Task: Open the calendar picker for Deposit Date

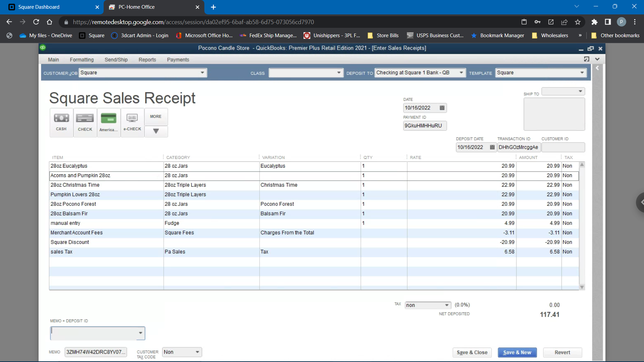Action: tap(492, 147)
